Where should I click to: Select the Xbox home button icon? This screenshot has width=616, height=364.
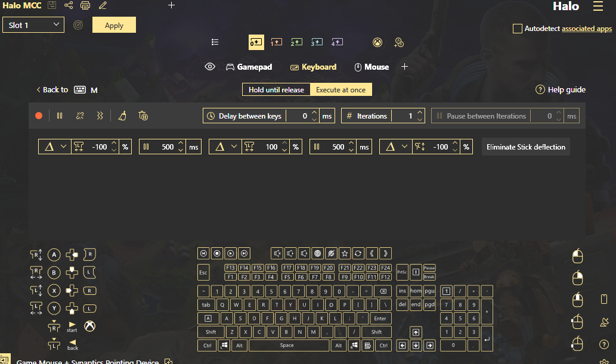point(89,326)
